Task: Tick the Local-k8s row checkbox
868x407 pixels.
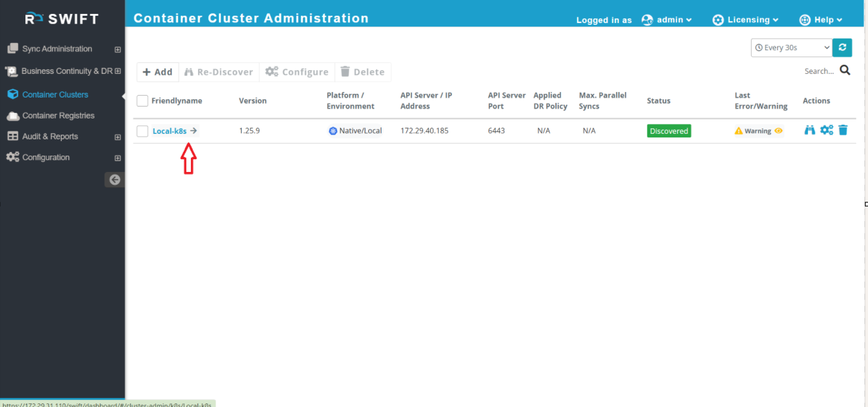Action: click(142, 131)
